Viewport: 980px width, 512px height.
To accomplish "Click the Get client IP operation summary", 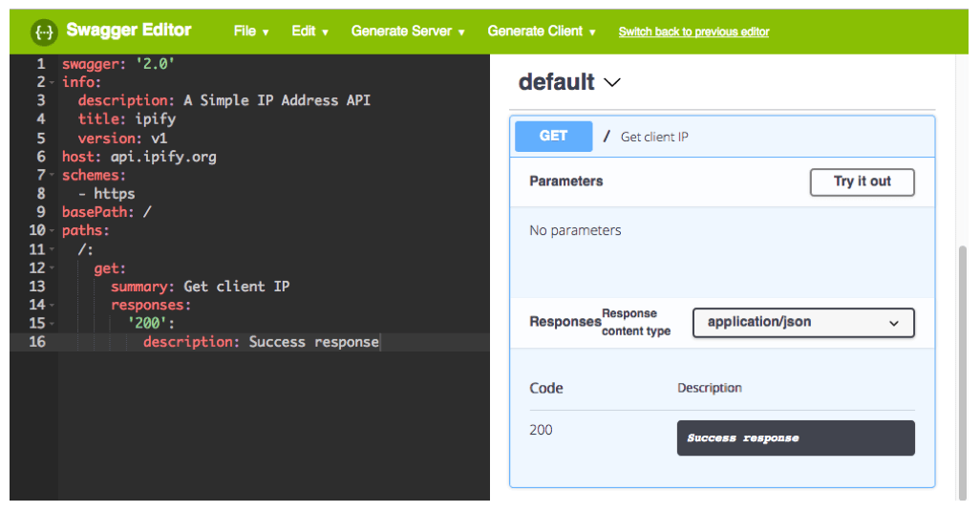I will pyautogui.click(x=654, y=138).
